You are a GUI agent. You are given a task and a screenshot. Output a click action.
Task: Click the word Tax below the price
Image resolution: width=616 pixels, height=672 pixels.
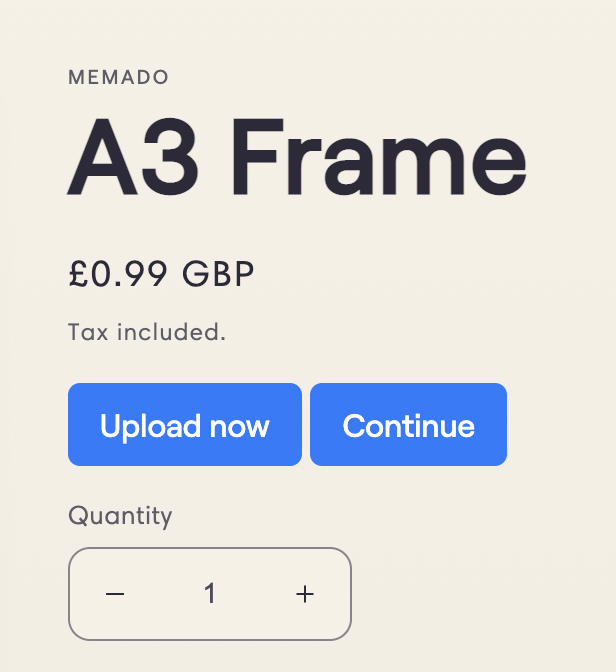tap(88, 332)
